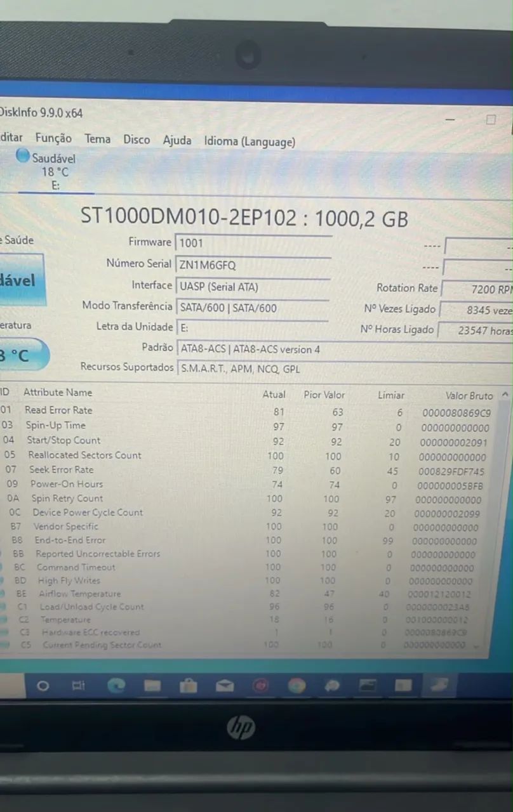This screenshot has width=513, height=812.
Task: Click the Letra da Unidade field E:
Action: (251, 329)
